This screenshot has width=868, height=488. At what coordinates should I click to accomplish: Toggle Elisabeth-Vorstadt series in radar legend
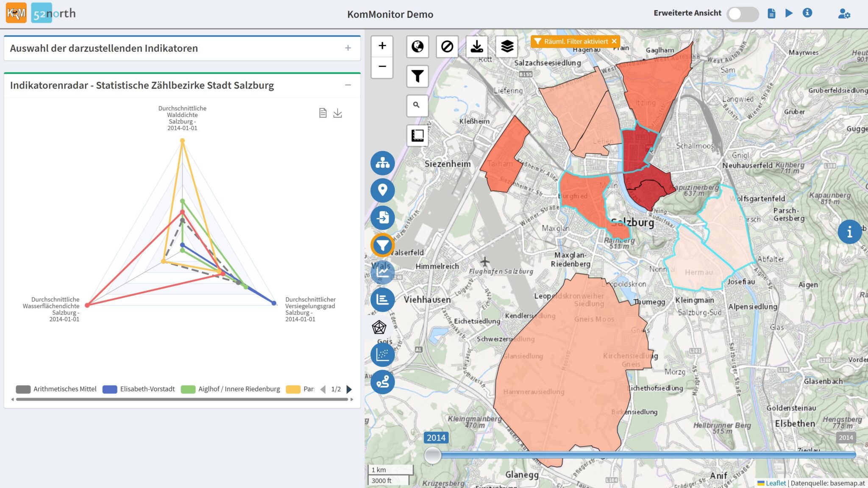(139, 389)
